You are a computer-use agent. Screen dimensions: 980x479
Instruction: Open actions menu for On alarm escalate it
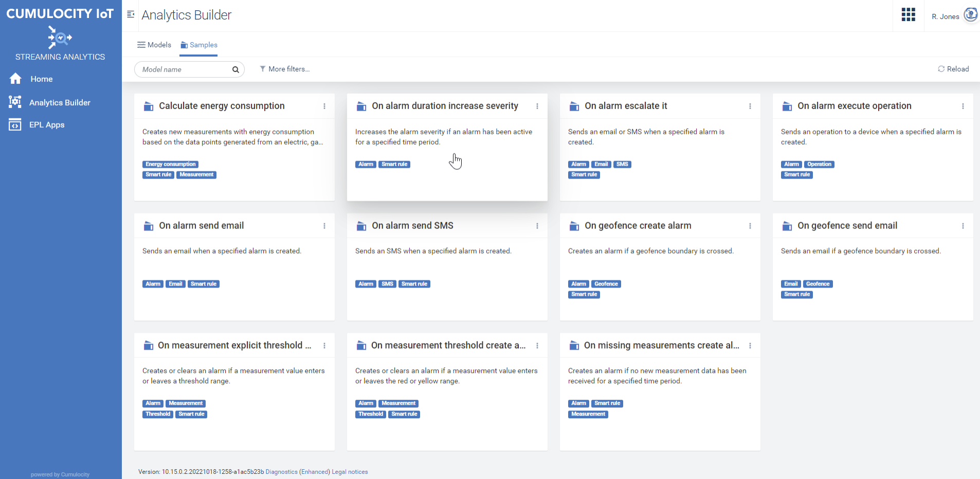coord(750,106)
